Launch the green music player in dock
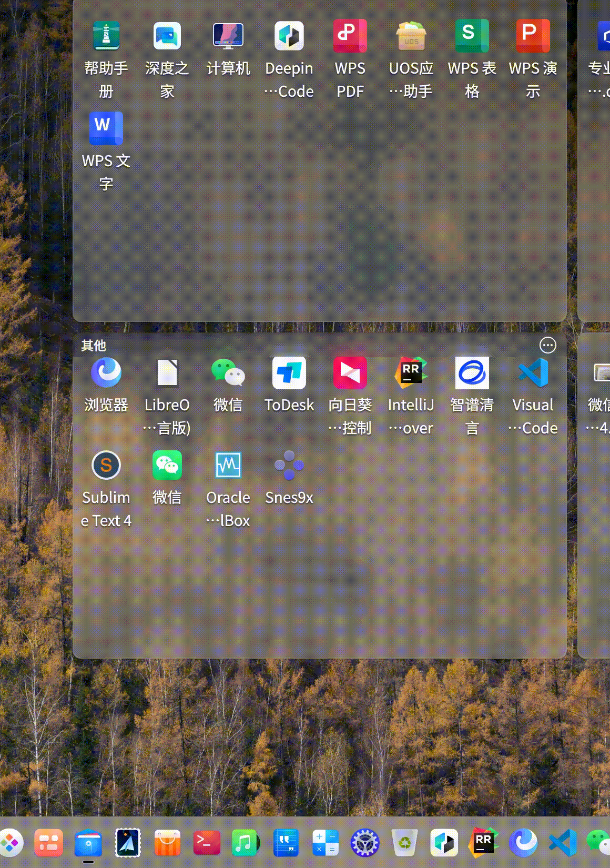 point(246,843)
